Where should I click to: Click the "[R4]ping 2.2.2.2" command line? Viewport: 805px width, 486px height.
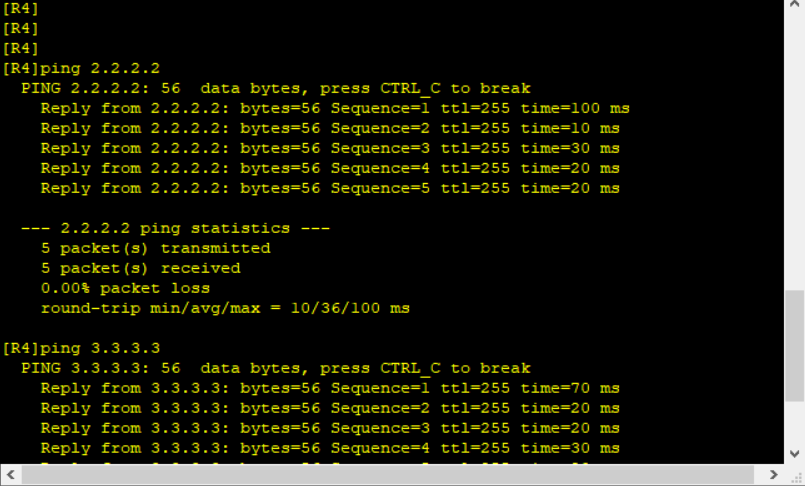(x=82, y=68)
